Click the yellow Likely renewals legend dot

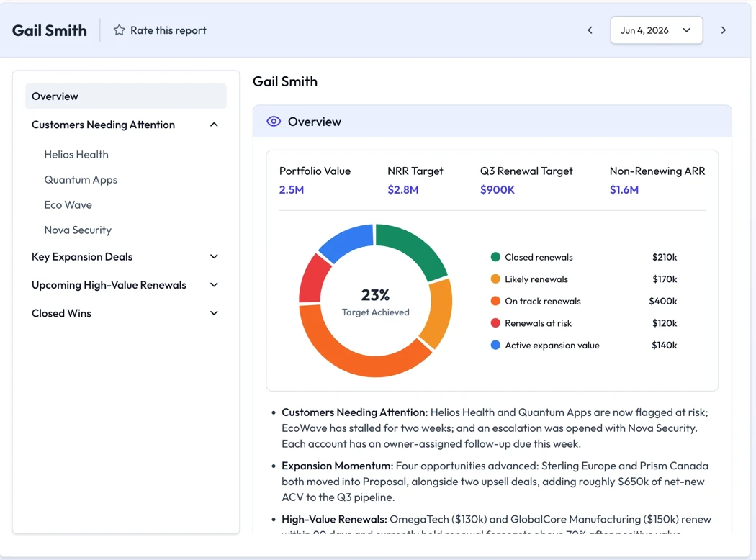coord(495,279)
